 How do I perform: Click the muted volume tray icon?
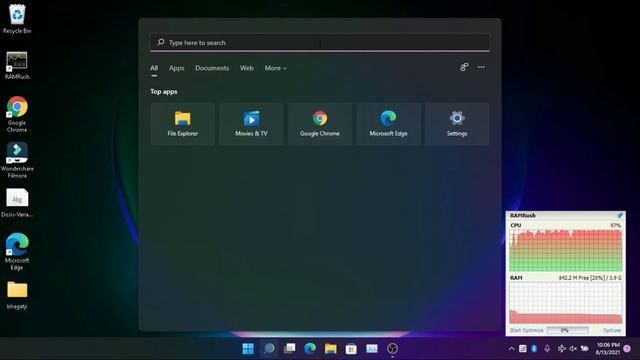coord(573,349)
